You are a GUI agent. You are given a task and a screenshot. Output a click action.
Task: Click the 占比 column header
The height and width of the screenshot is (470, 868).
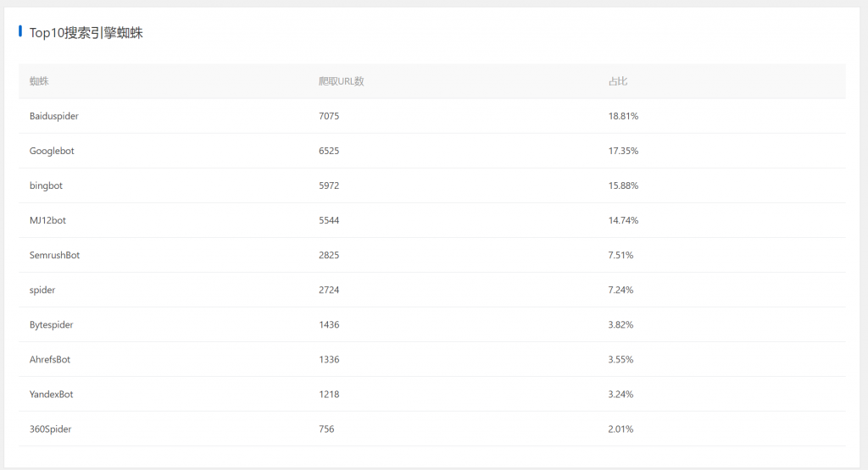click(617, 81)
